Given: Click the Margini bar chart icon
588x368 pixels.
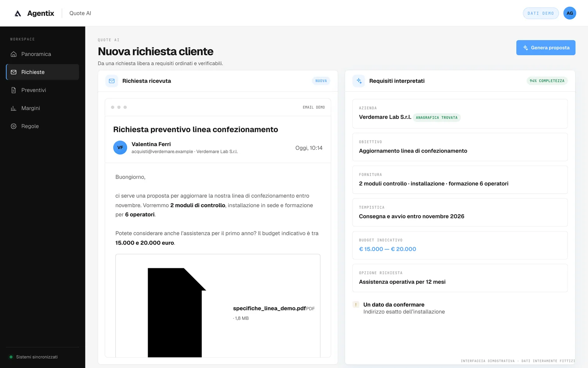Looking at the screenshot, I should point(14,108).
